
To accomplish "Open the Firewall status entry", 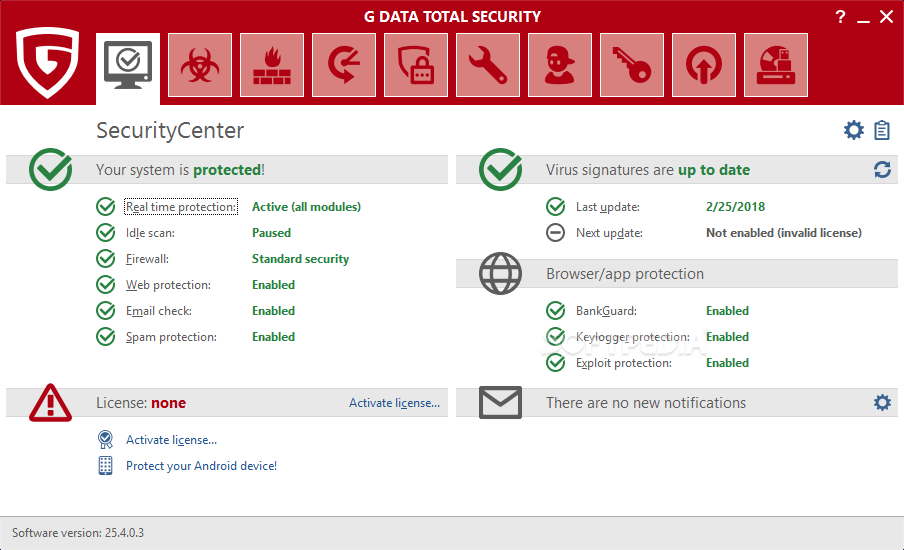I will [148, 259].
